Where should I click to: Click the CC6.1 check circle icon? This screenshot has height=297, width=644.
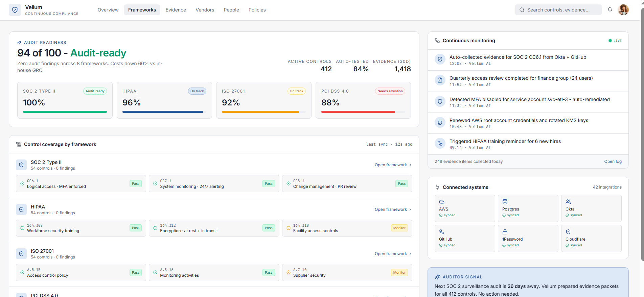pyautogui.click(x=22, y=183)
